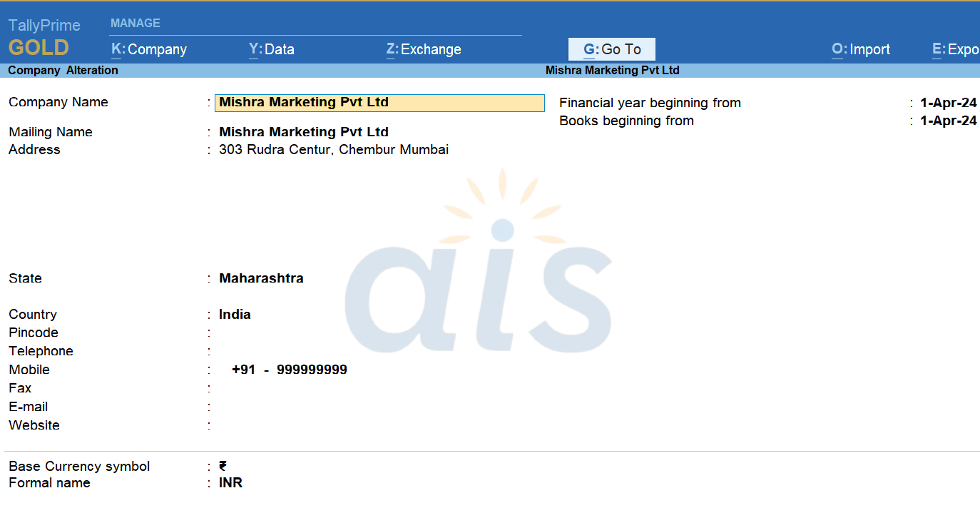Open the Export menu
The height and width of the screenshot is (513, 980).
(x=956, y=49)
